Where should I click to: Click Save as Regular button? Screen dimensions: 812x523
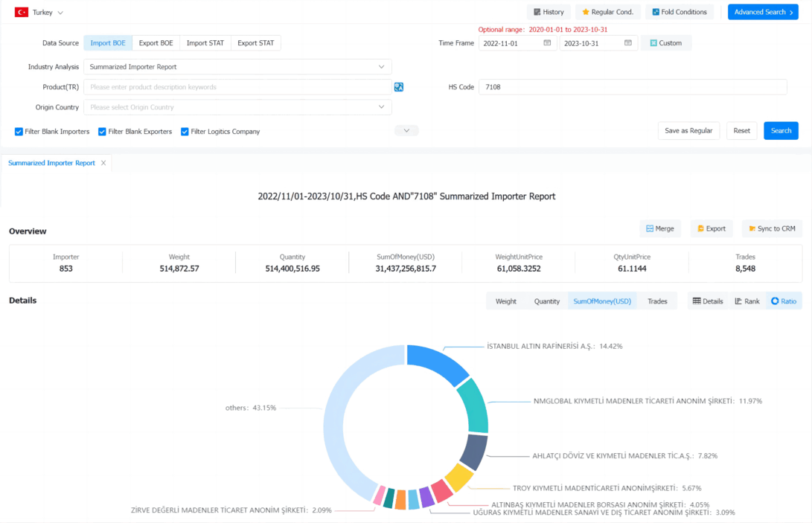(688, 130)
